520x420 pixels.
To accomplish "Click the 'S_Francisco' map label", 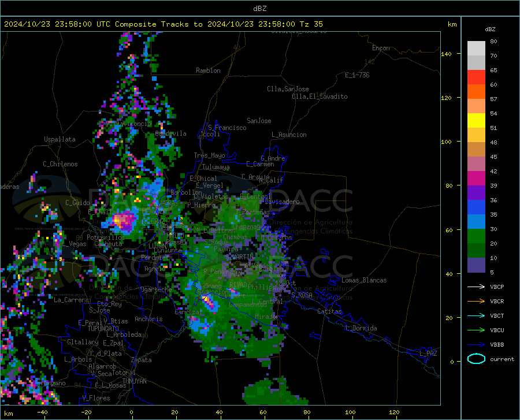I will (x=227, y=128).
